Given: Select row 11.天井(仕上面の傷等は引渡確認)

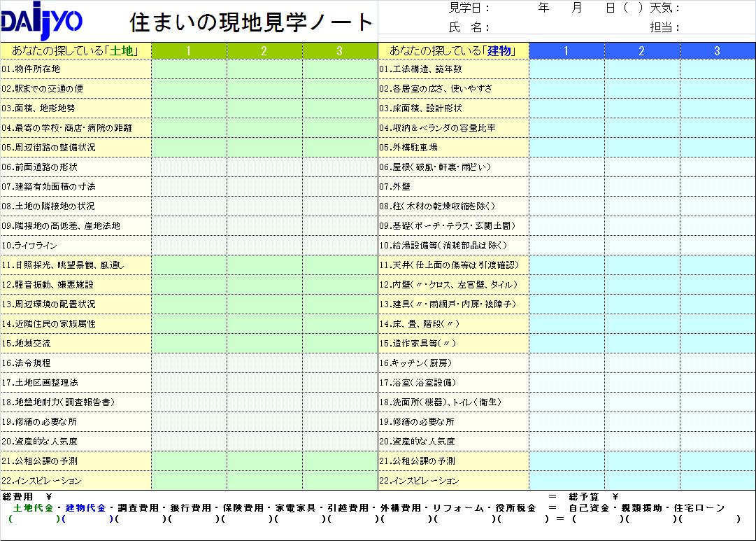Looking at the screenshot, I should click(453, 265).
